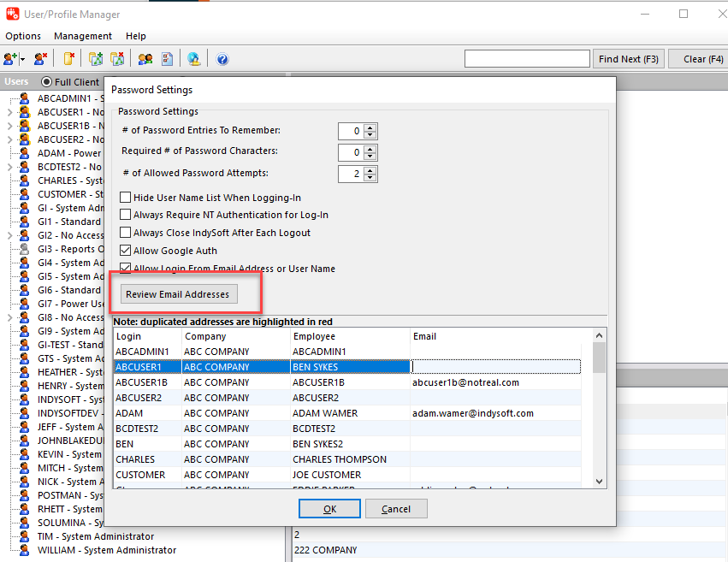The image size is (728, 562).
Task: Click the email list vertical scrollbar
Action: pyautogui.click(x=599, y=411)
